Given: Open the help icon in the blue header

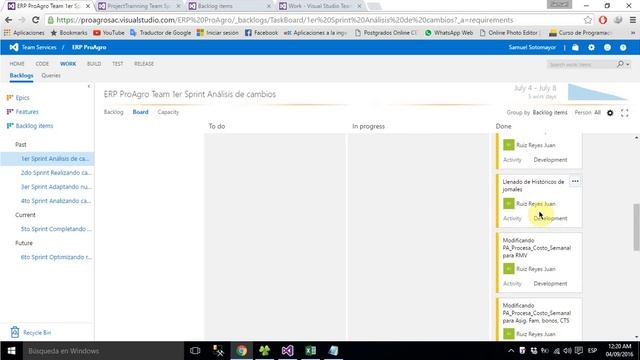Looking at the screenshot, I should pyautogui.click(x=623, y=47).
